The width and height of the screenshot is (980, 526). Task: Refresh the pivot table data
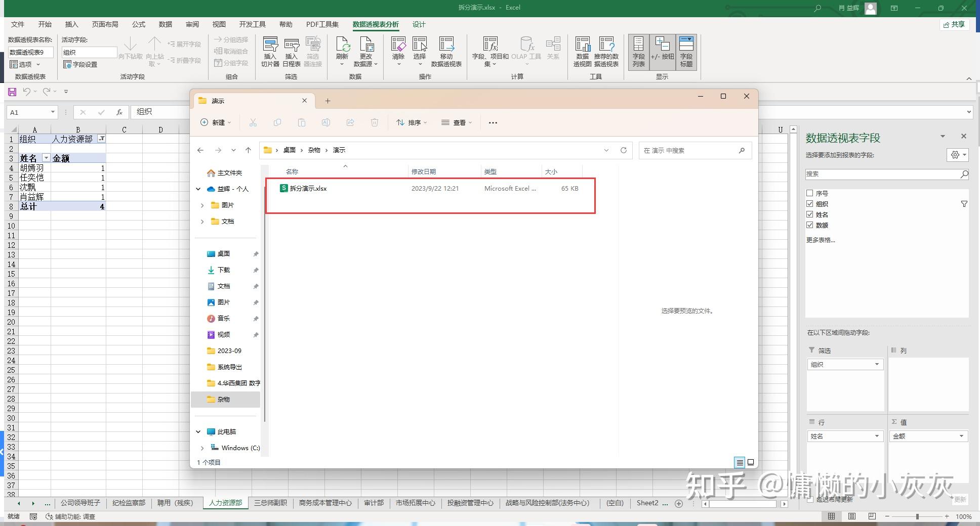coord(342,51)
